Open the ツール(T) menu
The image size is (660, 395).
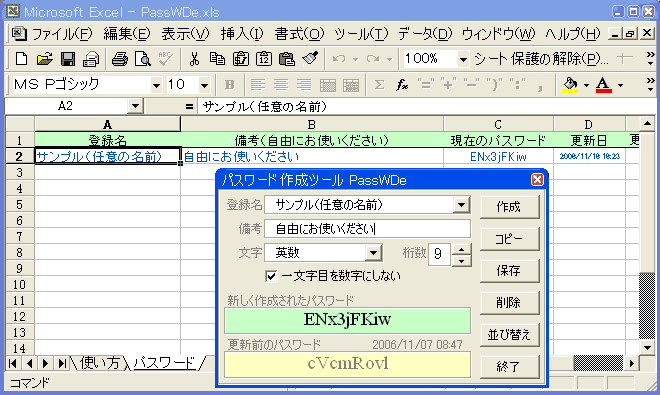361,34
